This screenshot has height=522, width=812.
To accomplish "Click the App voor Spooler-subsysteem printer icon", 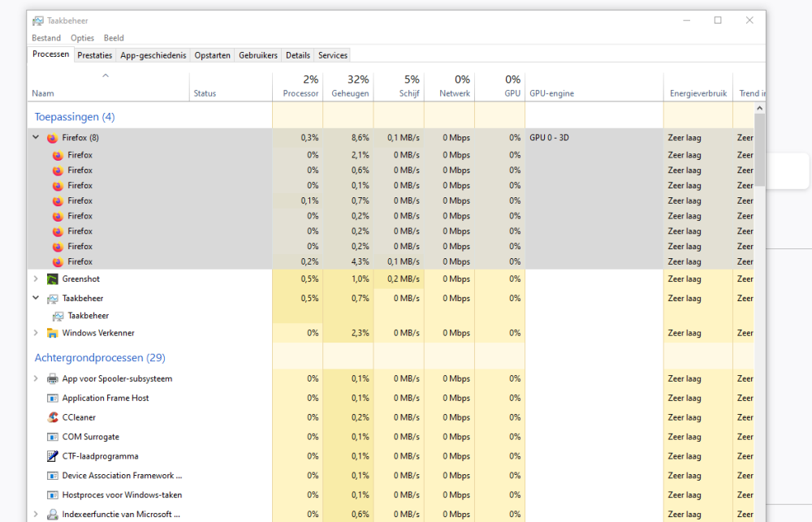I will 54,378.
